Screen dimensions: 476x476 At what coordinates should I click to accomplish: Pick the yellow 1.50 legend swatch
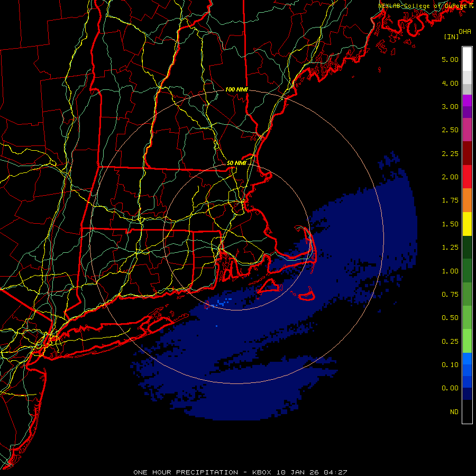point(467,224)
